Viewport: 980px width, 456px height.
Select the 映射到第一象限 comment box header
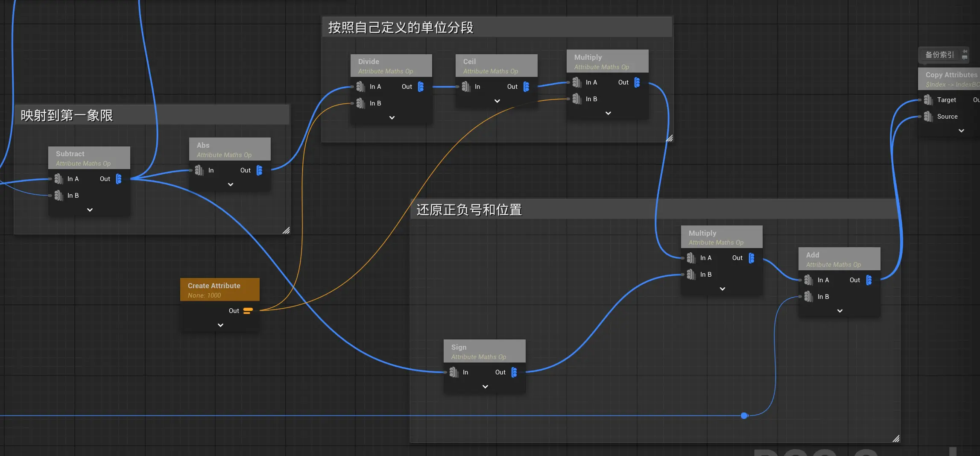pyautogui.click(x=67, y=115)
